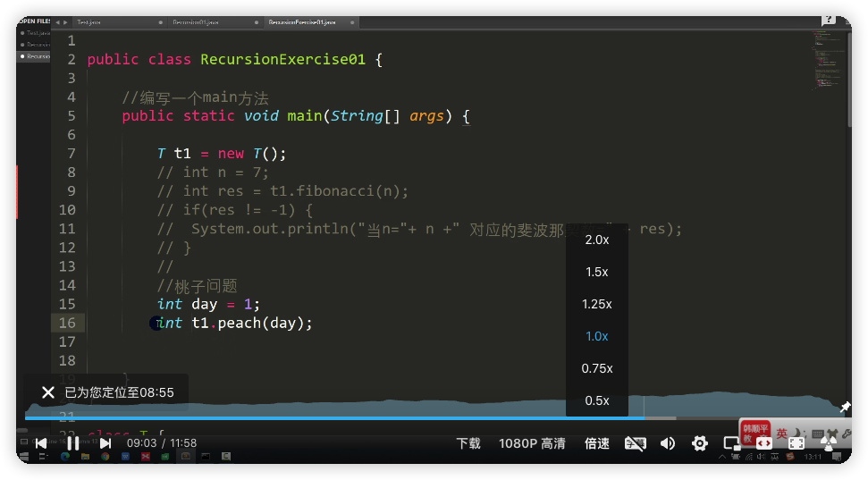Viewport: 868px width, 480px height.
Task: Choose 1.25x playback speed
Action: (596, 304)
